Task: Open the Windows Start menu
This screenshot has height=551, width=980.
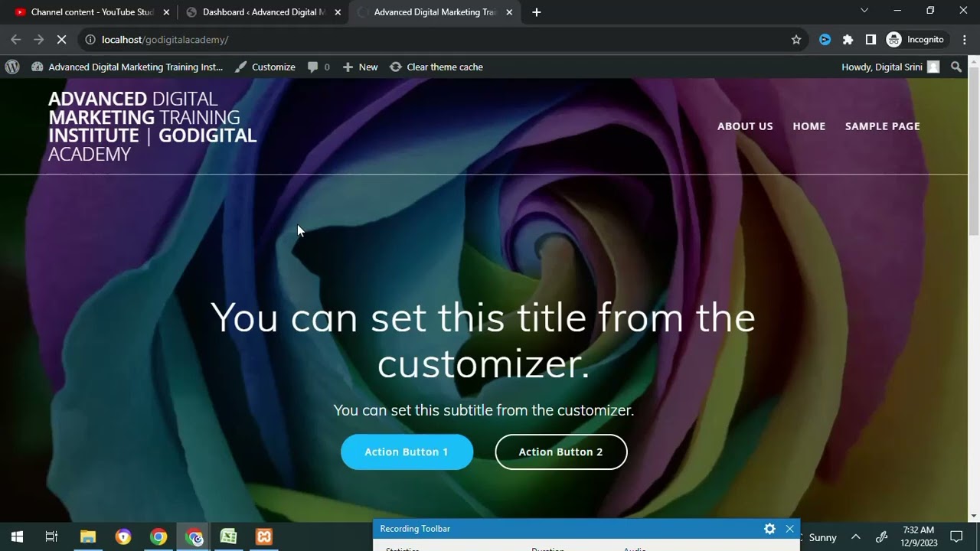Action: click(x=17, y=537)
